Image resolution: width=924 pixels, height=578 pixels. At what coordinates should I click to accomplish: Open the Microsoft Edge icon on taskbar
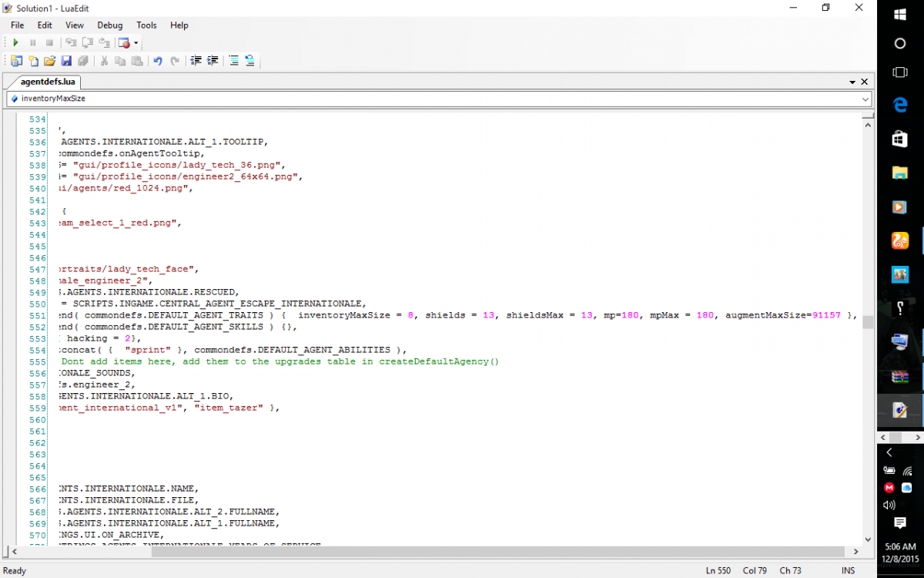tap(899, 105)
